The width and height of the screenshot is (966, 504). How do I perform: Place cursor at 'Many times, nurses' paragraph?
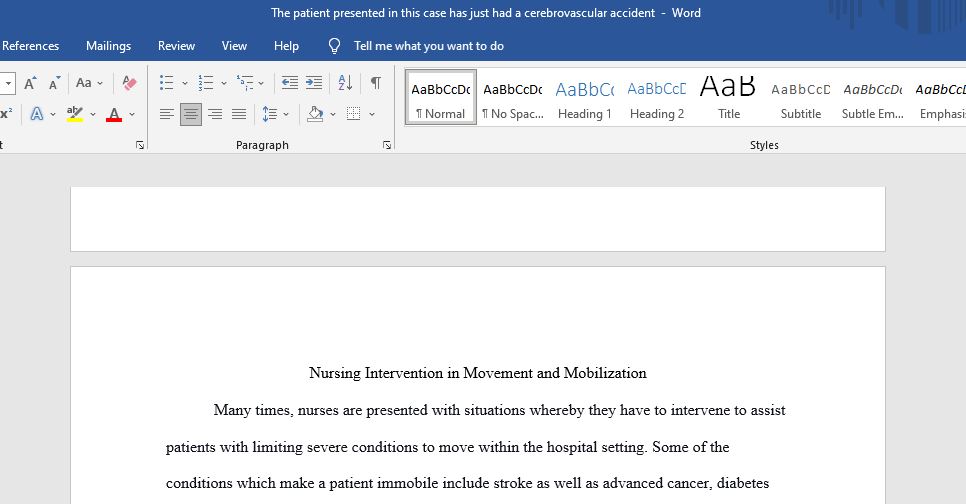point(499,410)
